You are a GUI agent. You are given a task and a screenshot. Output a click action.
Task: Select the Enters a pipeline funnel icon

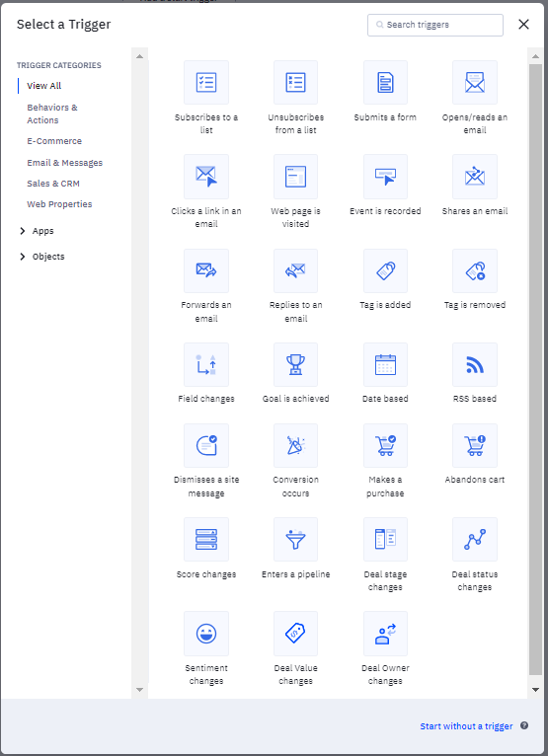click(295, 540)
